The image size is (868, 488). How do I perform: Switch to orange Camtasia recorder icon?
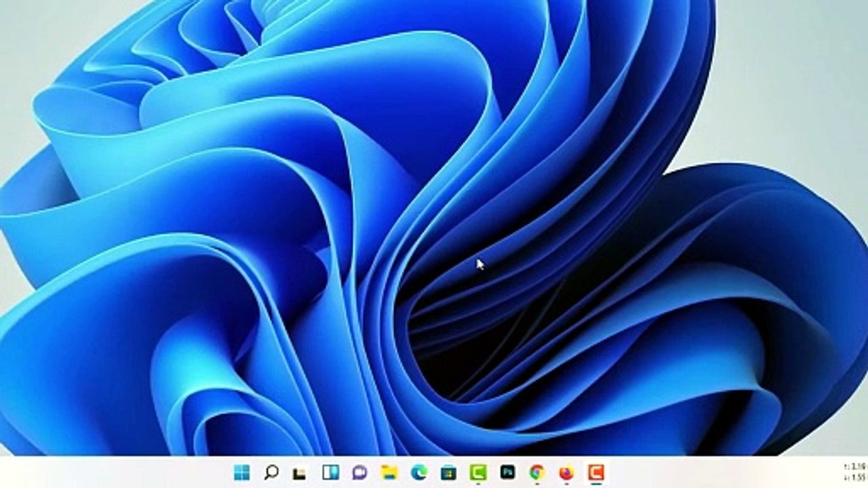point(596,472)
